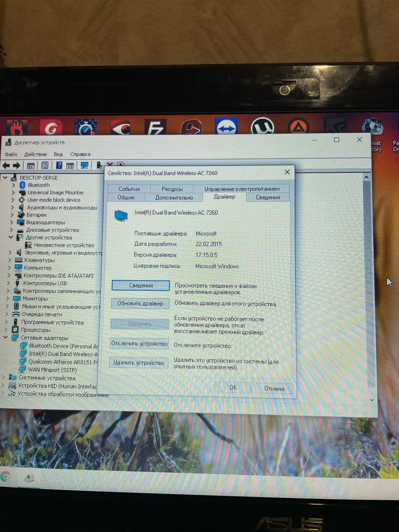
Task: Expand the Контроллеры USB category
Action: (9, 283)
